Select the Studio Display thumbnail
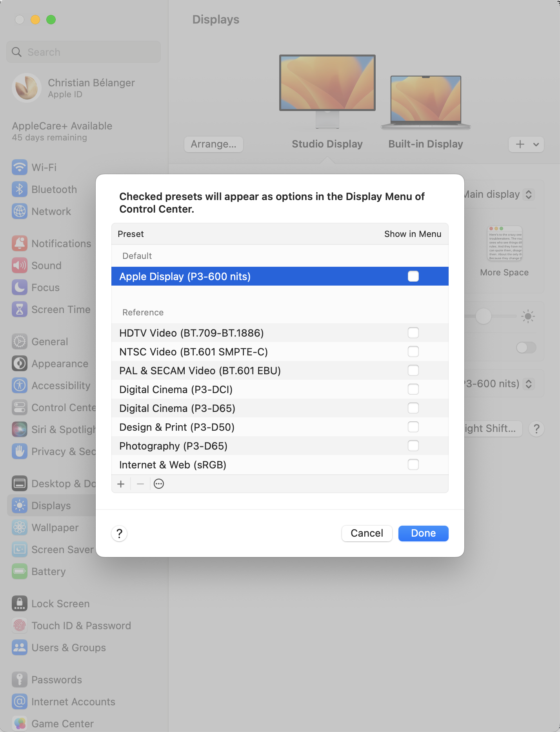This screenshot has width=560, height=732. pos(327,92)
